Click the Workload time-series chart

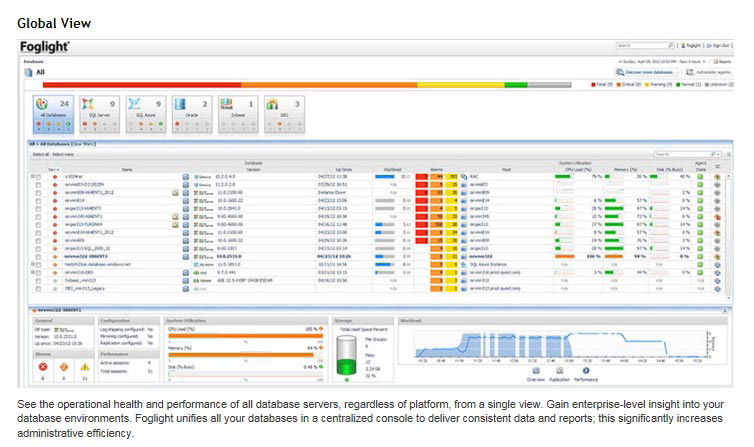[561, 345]
